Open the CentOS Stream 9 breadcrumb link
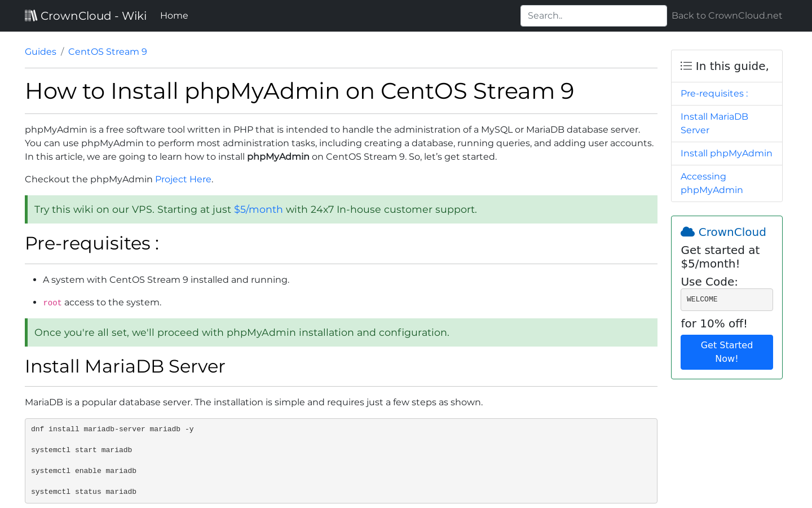 [x=107, y=51]
